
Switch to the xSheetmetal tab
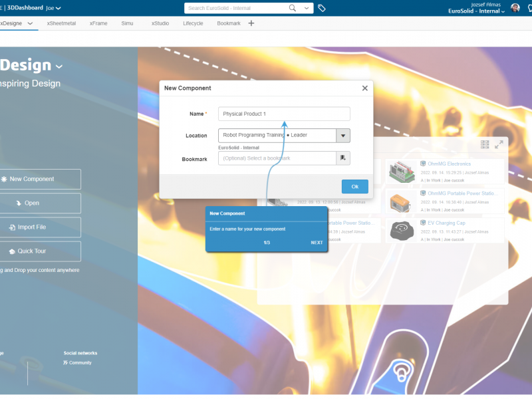(x=62, y=23)
